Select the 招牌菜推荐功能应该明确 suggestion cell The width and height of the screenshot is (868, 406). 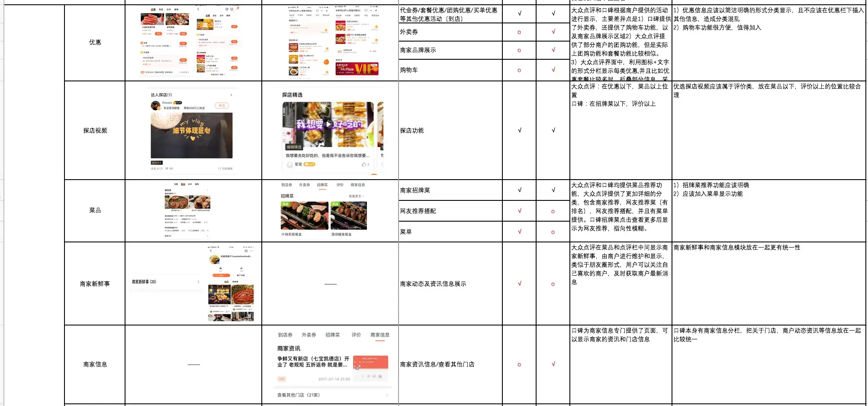click(769, 211)
